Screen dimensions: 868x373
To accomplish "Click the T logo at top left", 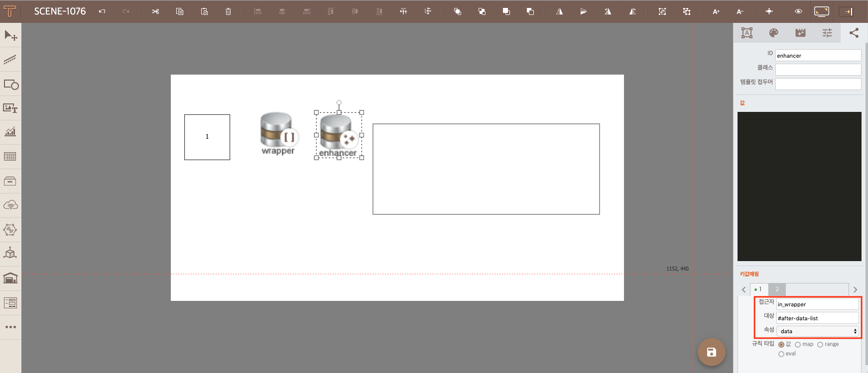I will [x=9, y=11].
